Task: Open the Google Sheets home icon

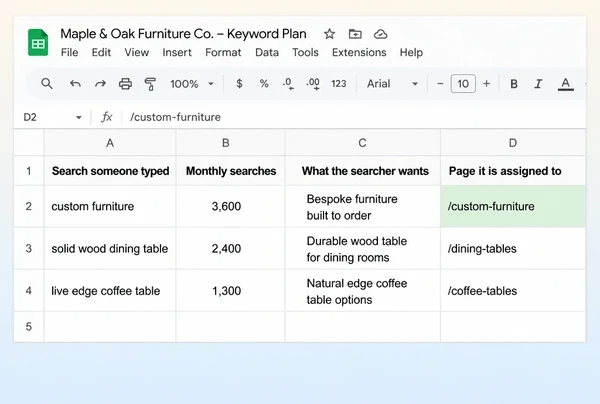Action: point(38,42)
